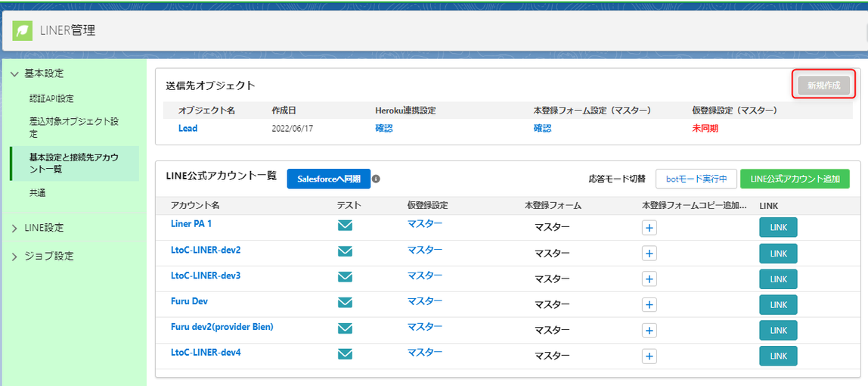Click the LINER管理 title text
Viewport: 868px width, 386px height.
pyautogui.click(x=67, y=30)
